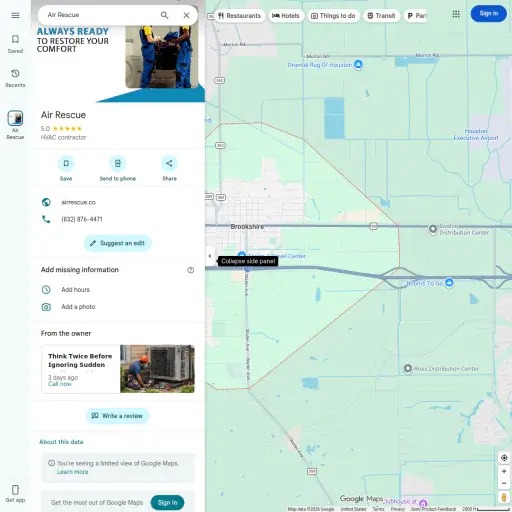
Task: Select the Restaurants filter chip
Action: pyautogui.click(x=240, y=16)
